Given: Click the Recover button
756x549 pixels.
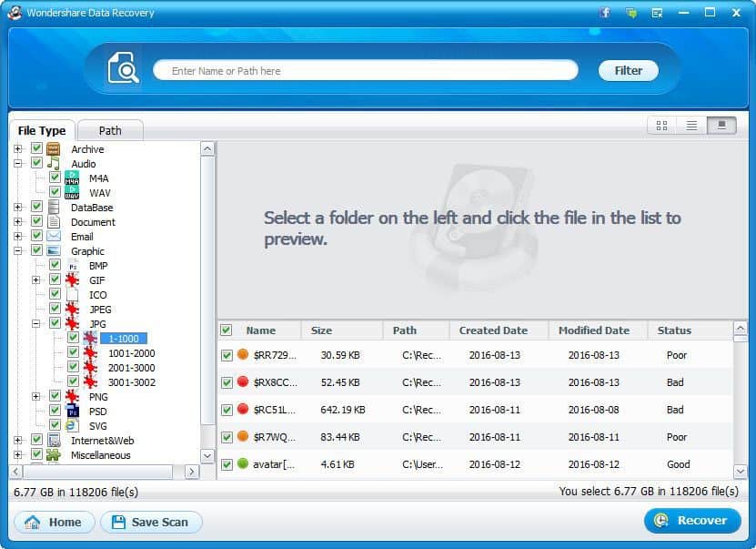Looking at the screenshot, I should (x=692, y=521).
